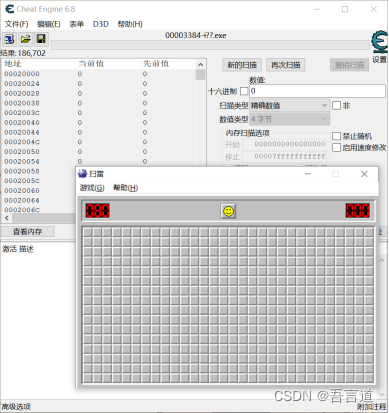The image size is (389, 413).
Task: Click the 再次扫描 button
Action: click(286, 65)
